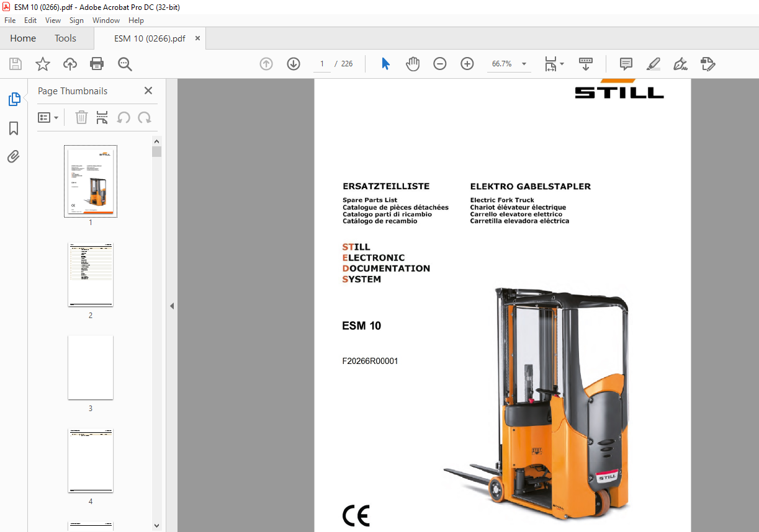Delete selected page trash icon
This screenshot has height=532, width=759.
pos(81,117)
